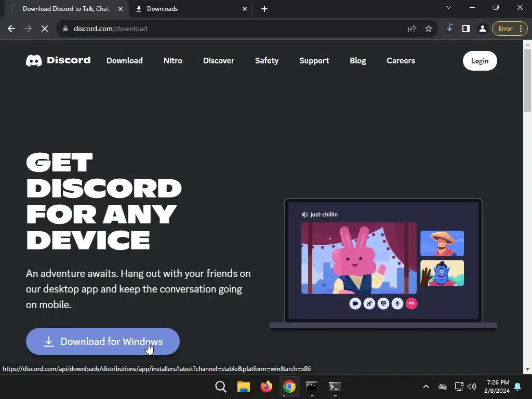This screenshot has height=399, width=532.
Task: Open the Nitro nav link
Action: point(173,61)
